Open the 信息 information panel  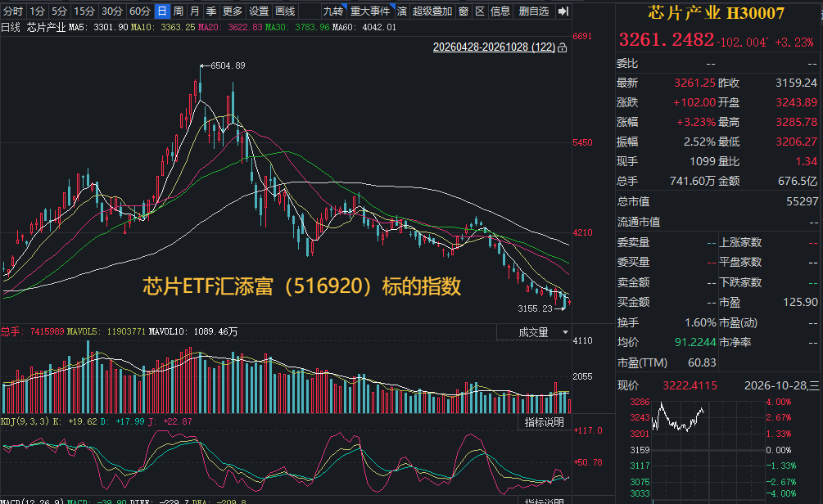[500, 11]
